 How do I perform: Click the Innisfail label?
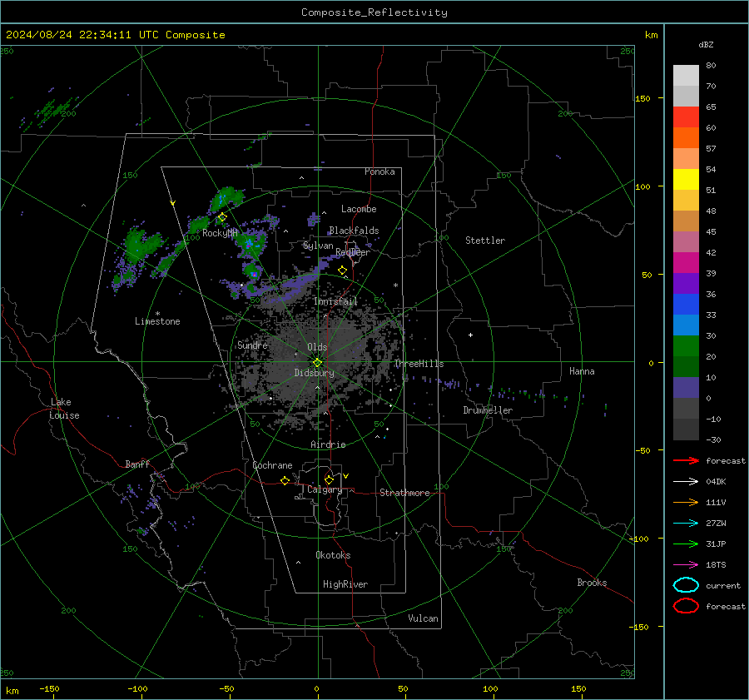click(x=335, y=301)
